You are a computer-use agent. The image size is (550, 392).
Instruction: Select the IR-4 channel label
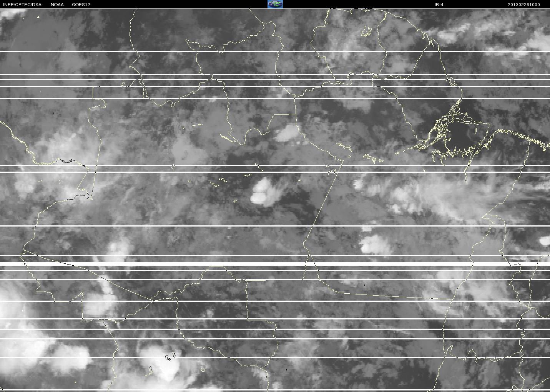click(x=439, y=5)
